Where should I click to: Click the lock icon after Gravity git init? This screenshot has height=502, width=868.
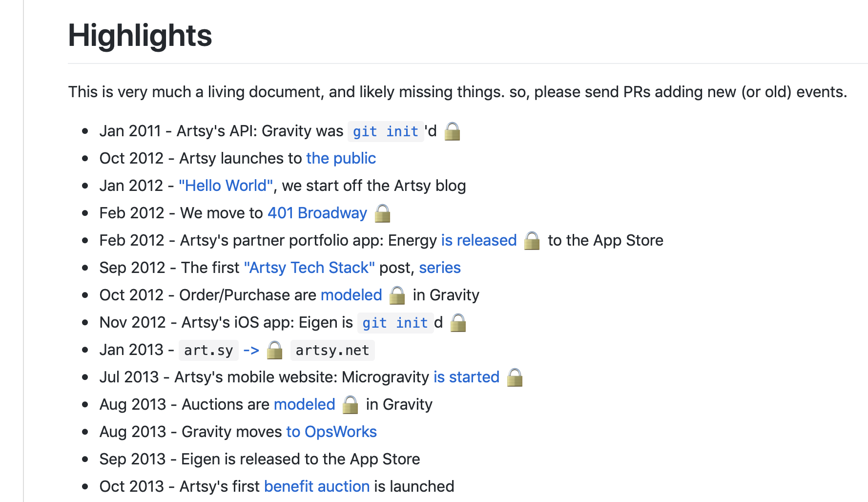pos(453,131)
